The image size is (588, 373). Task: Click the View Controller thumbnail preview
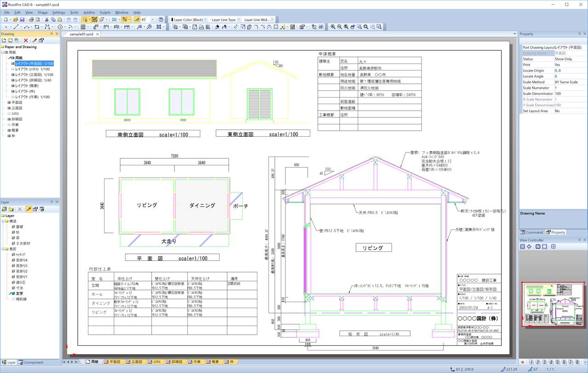coord(553,305)
